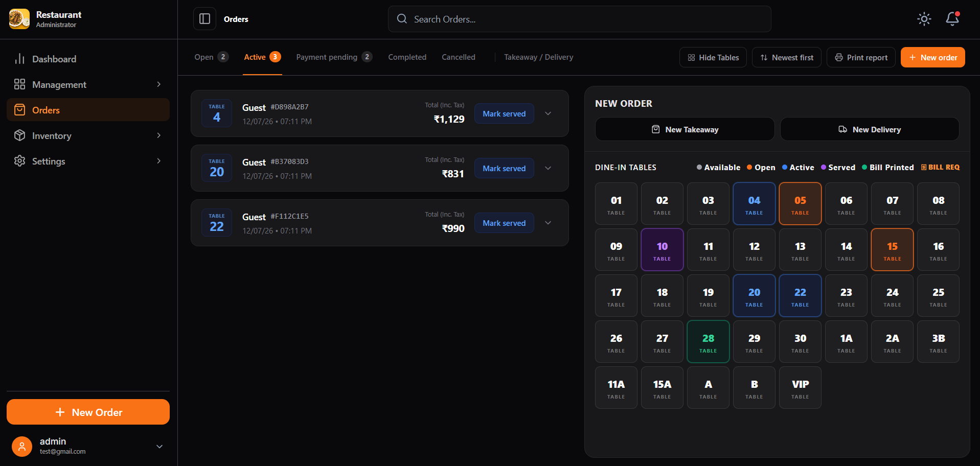The height and width of the screenshot is (466, 980).
Task: Expand Table 20 order details
Action: coord(548,168)
